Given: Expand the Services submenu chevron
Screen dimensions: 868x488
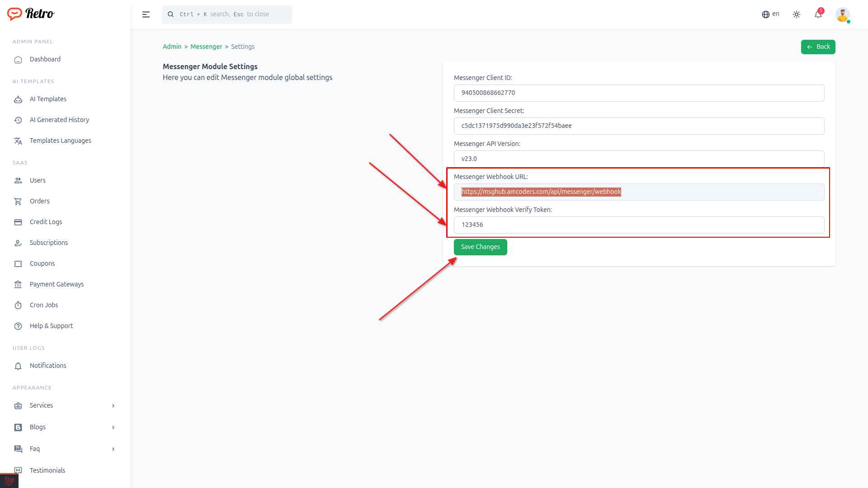Looking at the screenshot, I should [x=113, y=406].
